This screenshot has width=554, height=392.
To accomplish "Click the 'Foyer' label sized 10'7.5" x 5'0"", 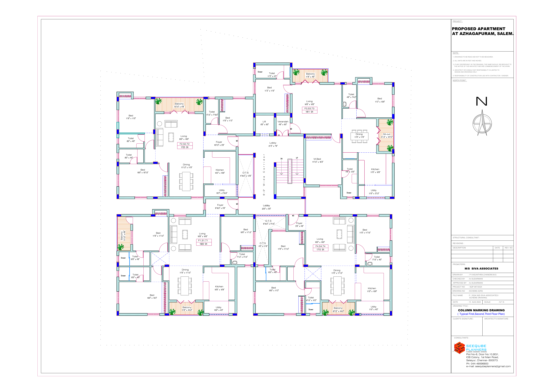I will click(219, 142).
